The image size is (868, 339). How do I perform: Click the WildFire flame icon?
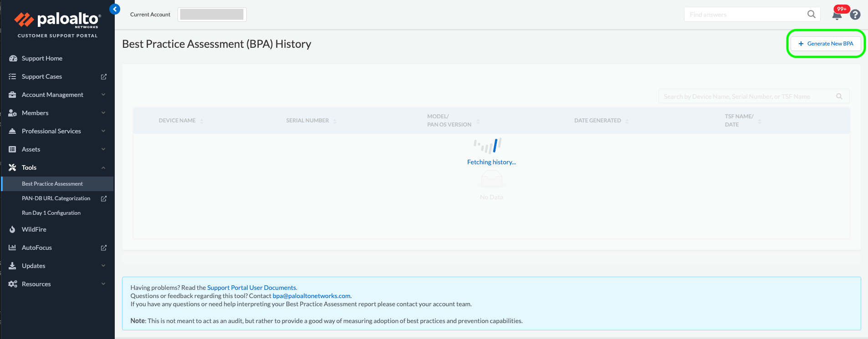(12, 229)
